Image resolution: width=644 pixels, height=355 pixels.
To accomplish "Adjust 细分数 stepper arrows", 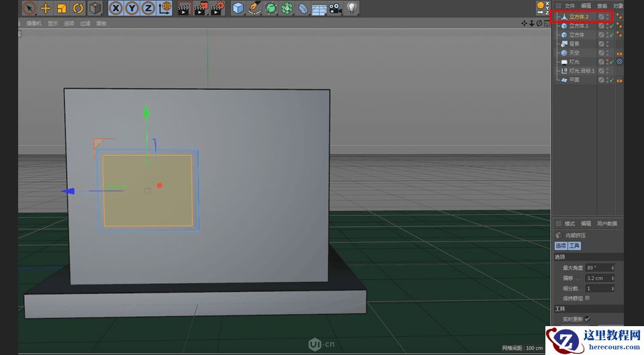I will pyautogui.click(x=612, y=289).
